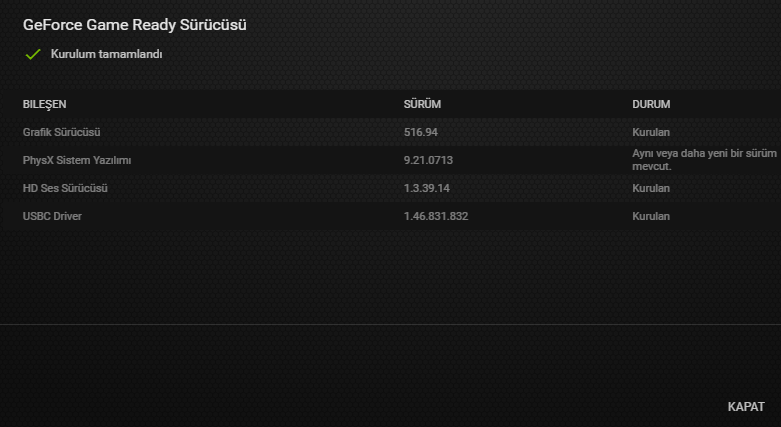Click the GeForce Game Ready Sürücüsü title

point(134,25)
